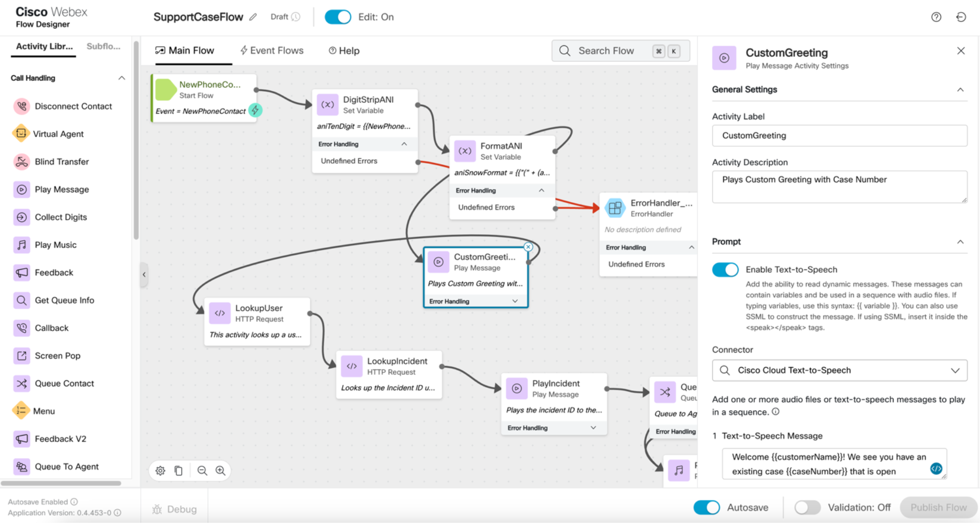Viewport: 980px width, 523px height.
Task: Zoom out the flow canvas
Action: pos(202,471)
